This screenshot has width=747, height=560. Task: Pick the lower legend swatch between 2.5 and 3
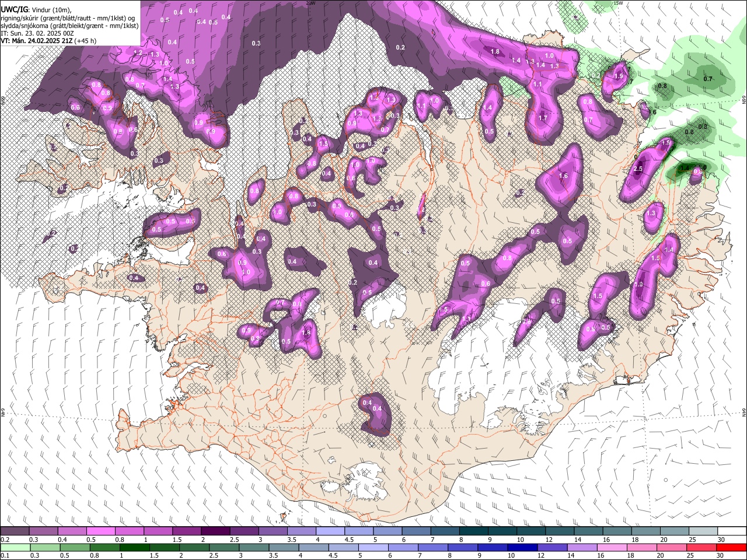(x=225, y=548)
